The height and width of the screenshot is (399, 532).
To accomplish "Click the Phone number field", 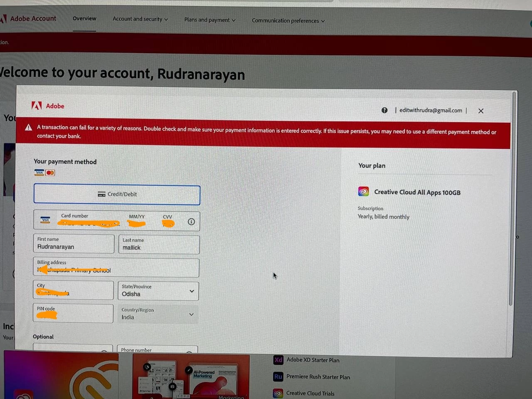I will pos(157,350).
